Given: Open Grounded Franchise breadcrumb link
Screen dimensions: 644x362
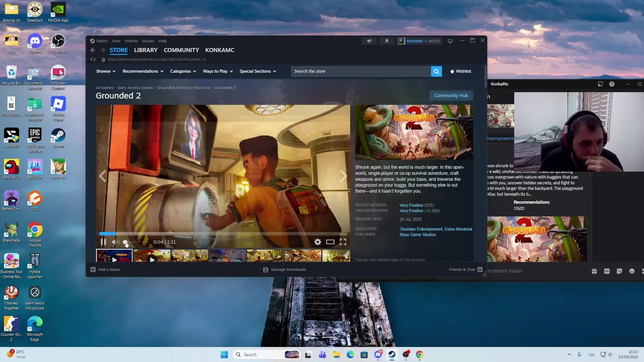Looking at the screenshot, I should pyautogui.click(x=184, y=87).
